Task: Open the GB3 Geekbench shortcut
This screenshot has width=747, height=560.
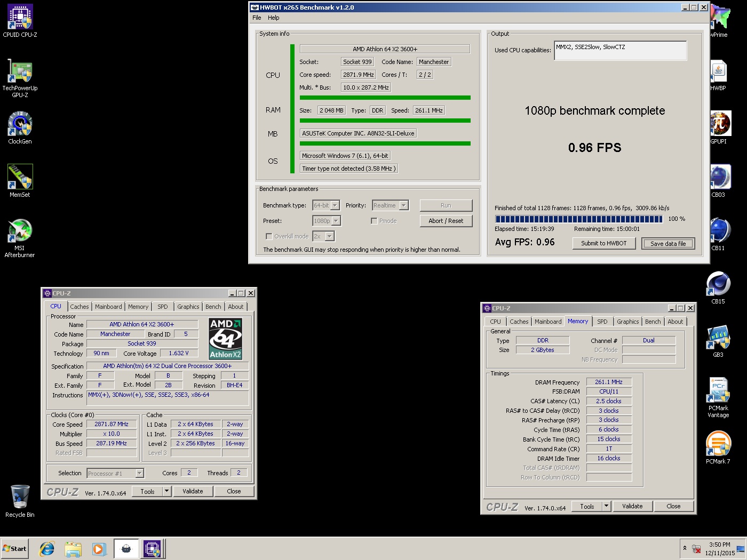Action: 718,341
